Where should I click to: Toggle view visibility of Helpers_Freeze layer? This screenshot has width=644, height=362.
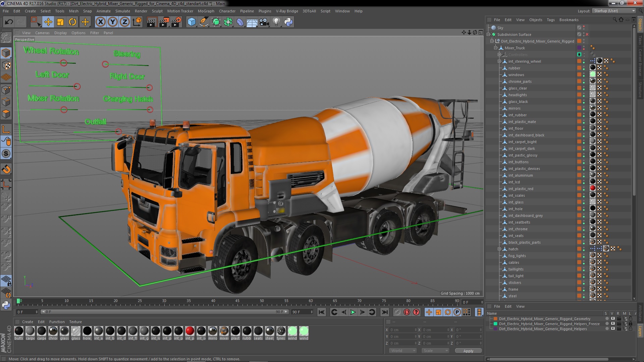tap(613, 324)
